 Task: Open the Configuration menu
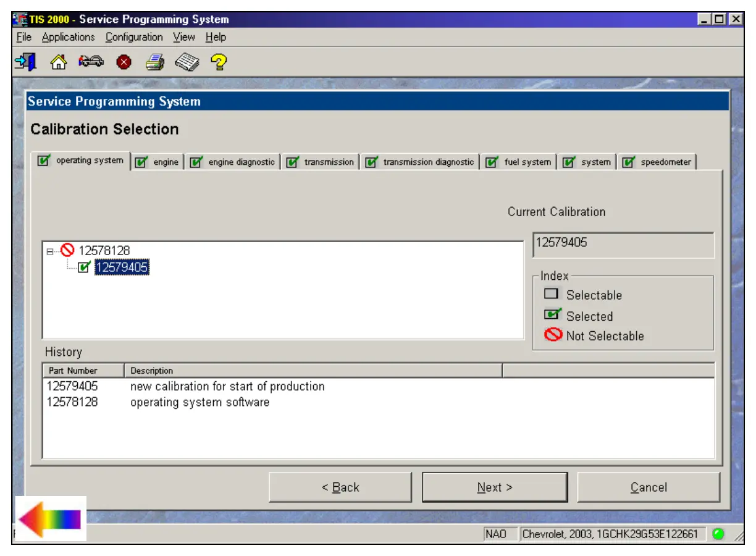(x=134, y=37)
